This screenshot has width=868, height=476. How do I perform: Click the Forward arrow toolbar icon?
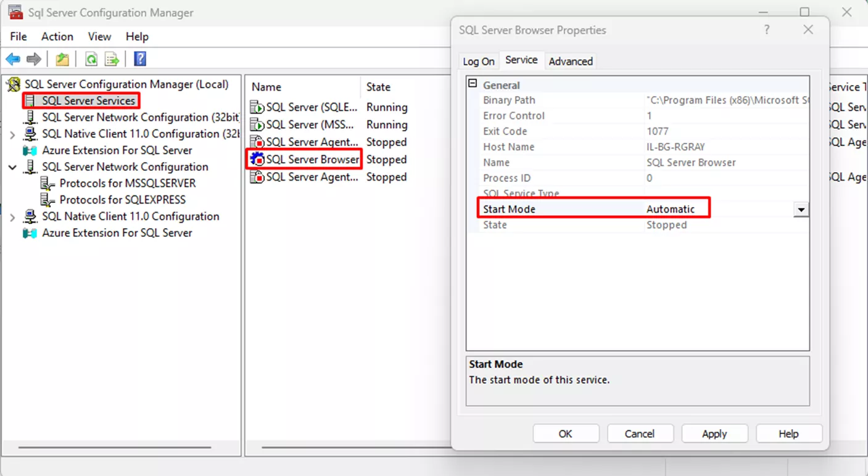pyautogui.click(x=34, y=59)
